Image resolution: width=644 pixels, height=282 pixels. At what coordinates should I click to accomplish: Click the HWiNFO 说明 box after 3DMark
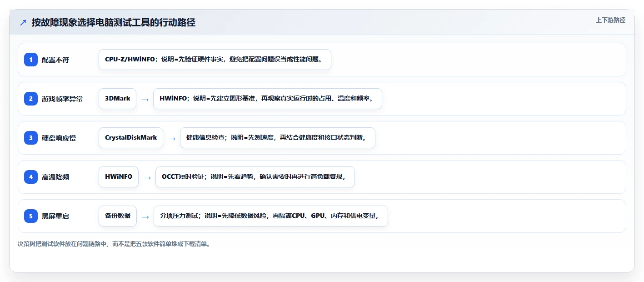[268, 99]
